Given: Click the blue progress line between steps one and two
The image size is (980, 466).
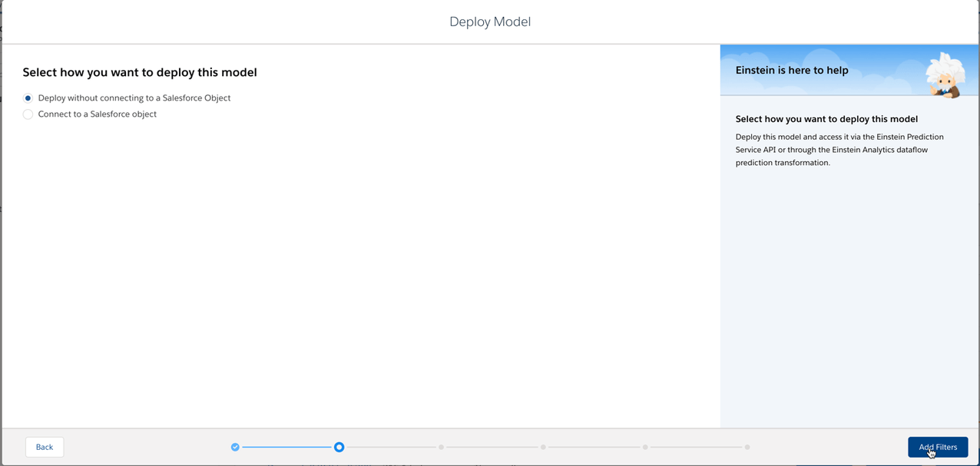Looking at the screenshot, I should click(x=286, y=447).
